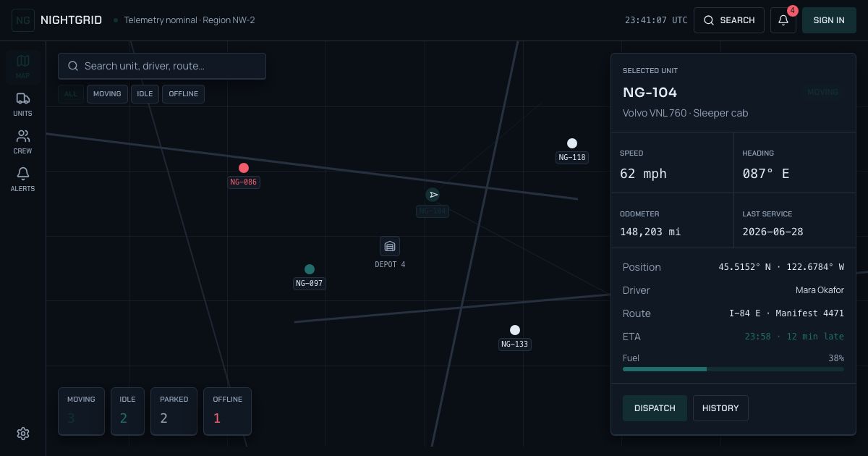Click the NG-118 map label

[x=572, y=158]
